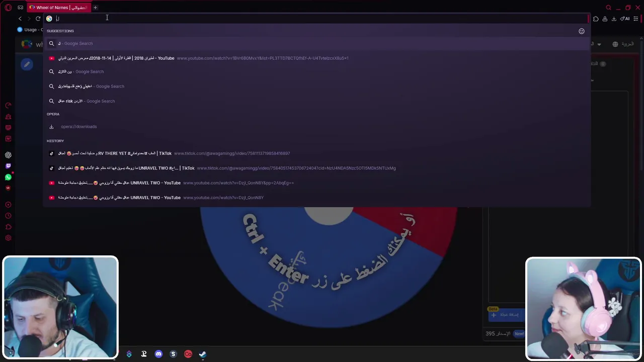This screenshot has width=644, height=362.
Task: Open the sidebar settings gear icon
Action: [8, 238]
